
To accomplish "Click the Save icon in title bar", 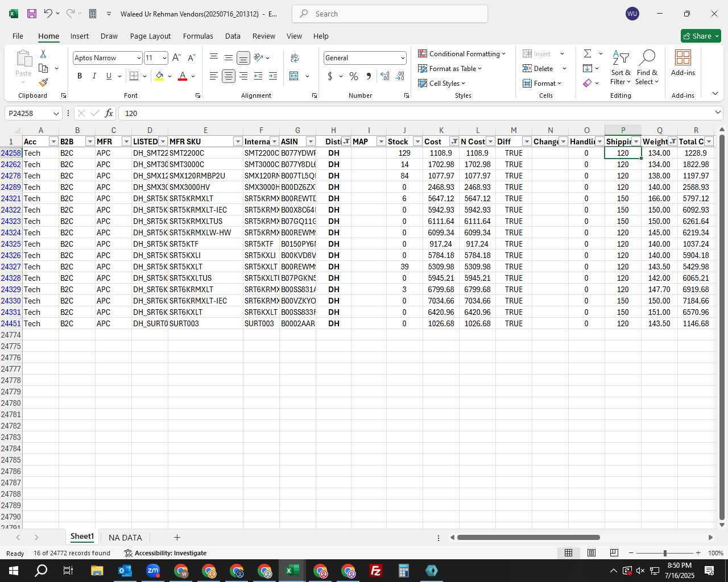I will [32, 14].
